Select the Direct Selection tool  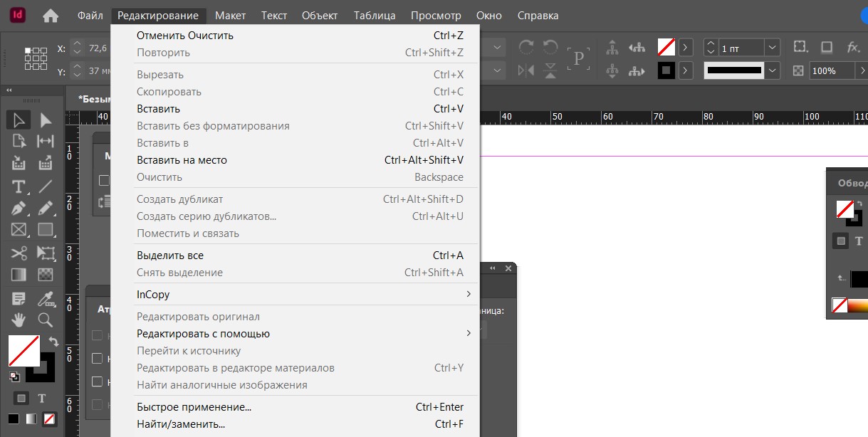(46, 120)
